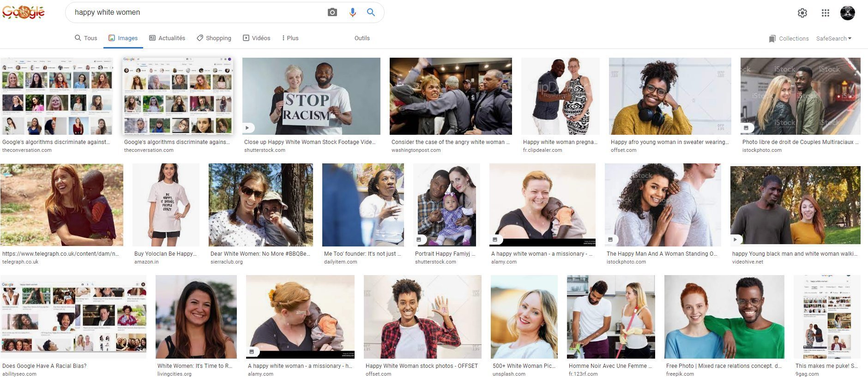Go to the Vidéos tab

tap(257, 38)
